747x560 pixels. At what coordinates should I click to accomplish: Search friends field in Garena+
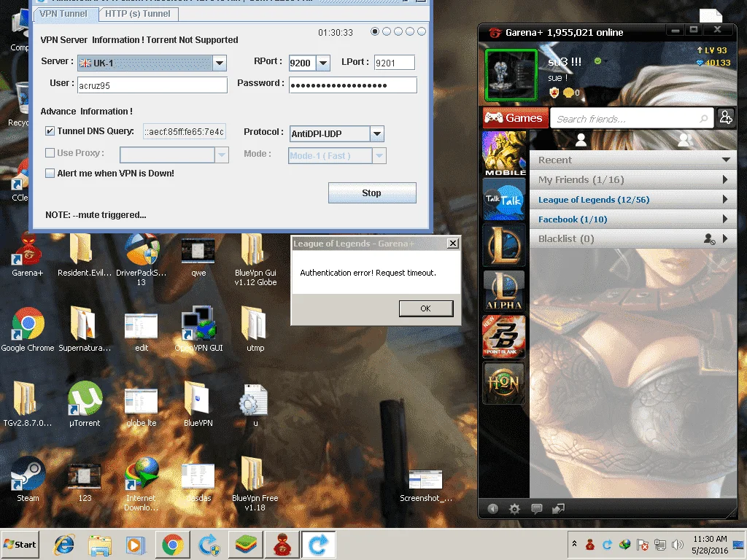pos(631,119)
